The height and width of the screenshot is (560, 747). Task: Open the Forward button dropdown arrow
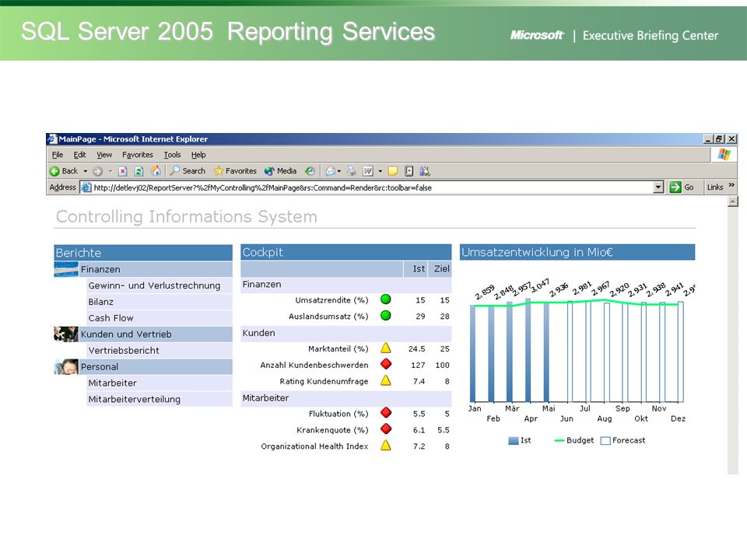click(x=110, y=171)
